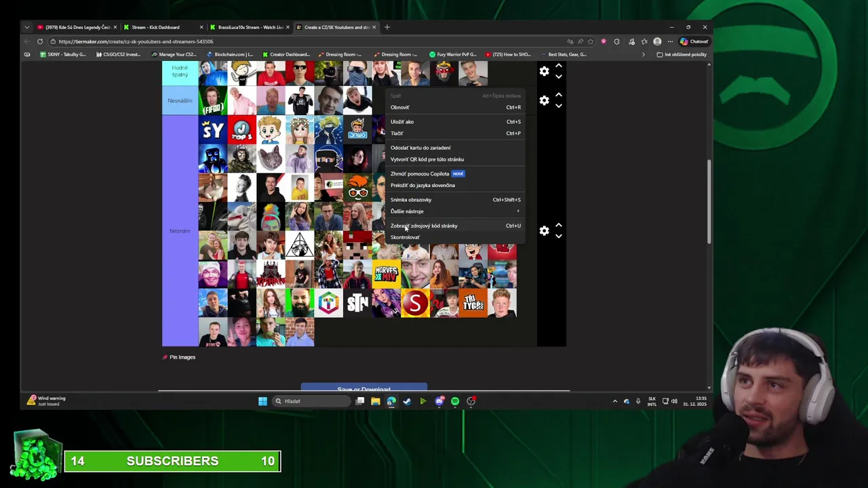Select Odoslať kartu do zariadení
This screenshot has height=488, width=868.
click(x=455, y=147)
